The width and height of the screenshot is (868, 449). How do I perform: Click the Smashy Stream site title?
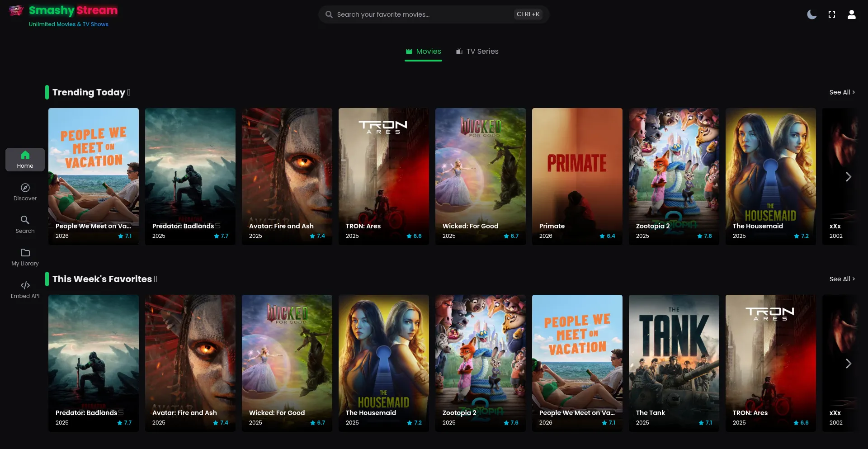[73, 10]
